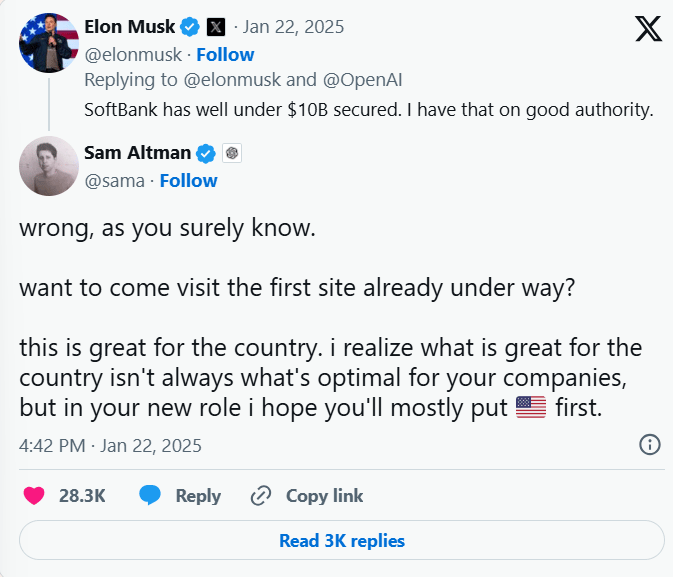673x577 pixels.
Task: Open Sam Altman's profile picture
Action: [48, 166]
